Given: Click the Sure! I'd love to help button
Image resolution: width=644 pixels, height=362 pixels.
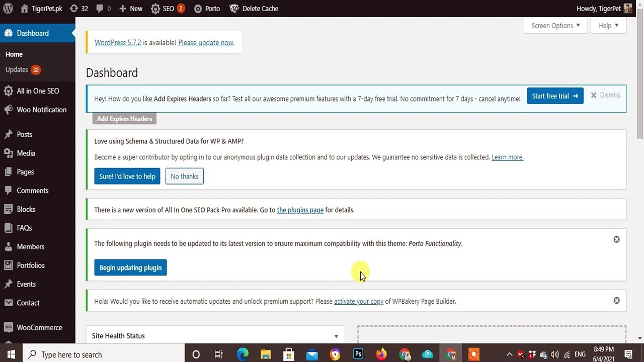Looking at the screenshot, I should coord(127,176).
